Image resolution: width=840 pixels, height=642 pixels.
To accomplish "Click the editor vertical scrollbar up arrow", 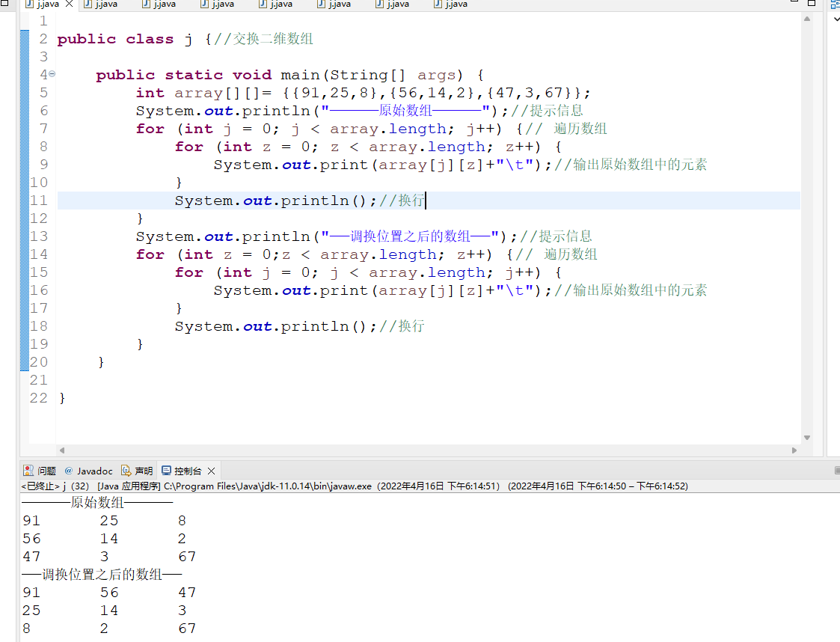I will pyautogui.click(x=807, y=19).
